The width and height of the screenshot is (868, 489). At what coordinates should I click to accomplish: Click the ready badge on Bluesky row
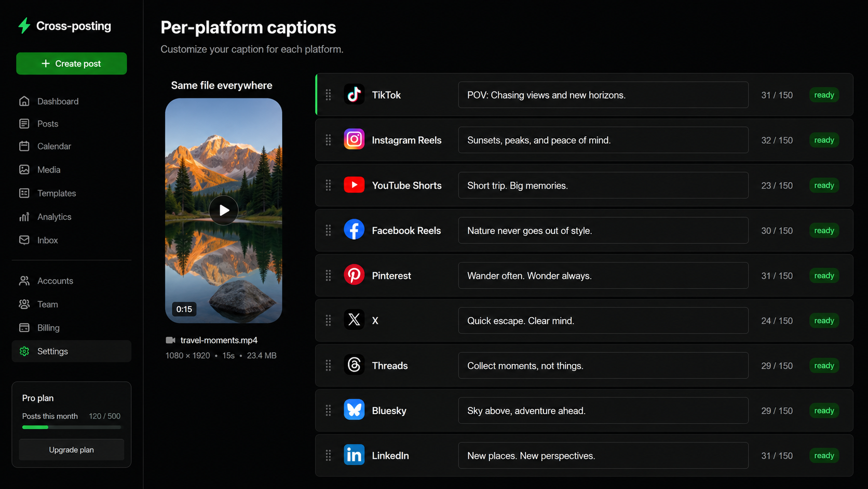[x=824, y=411]
